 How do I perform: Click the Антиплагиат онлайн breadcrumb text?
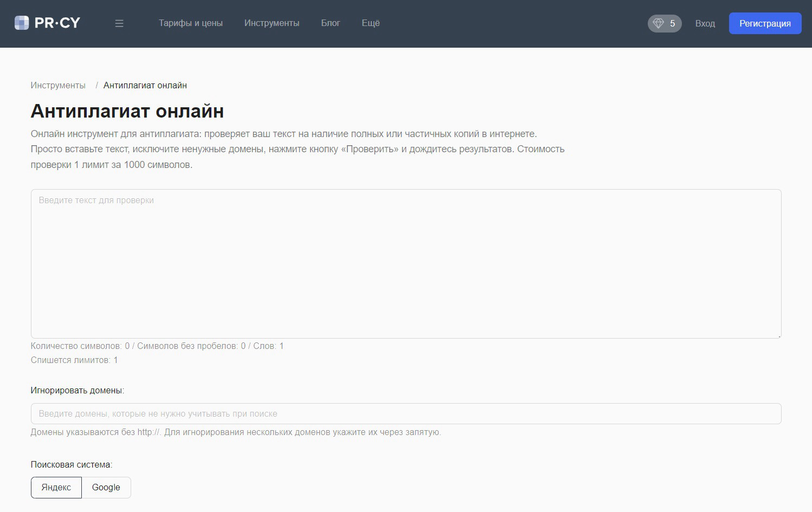145,85
